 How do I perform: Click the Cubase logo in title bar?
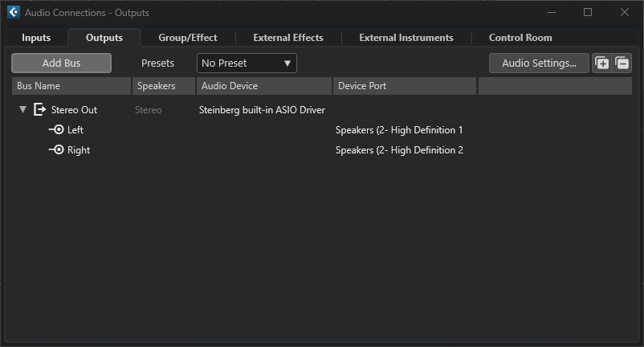tap(13, 12)
